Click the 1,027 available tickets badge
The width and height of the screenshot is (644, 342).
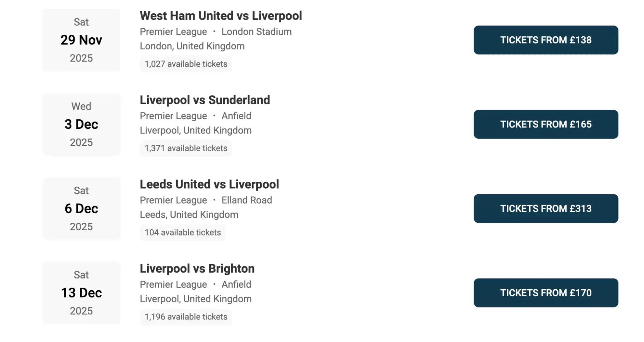click(x=186, y=64)
